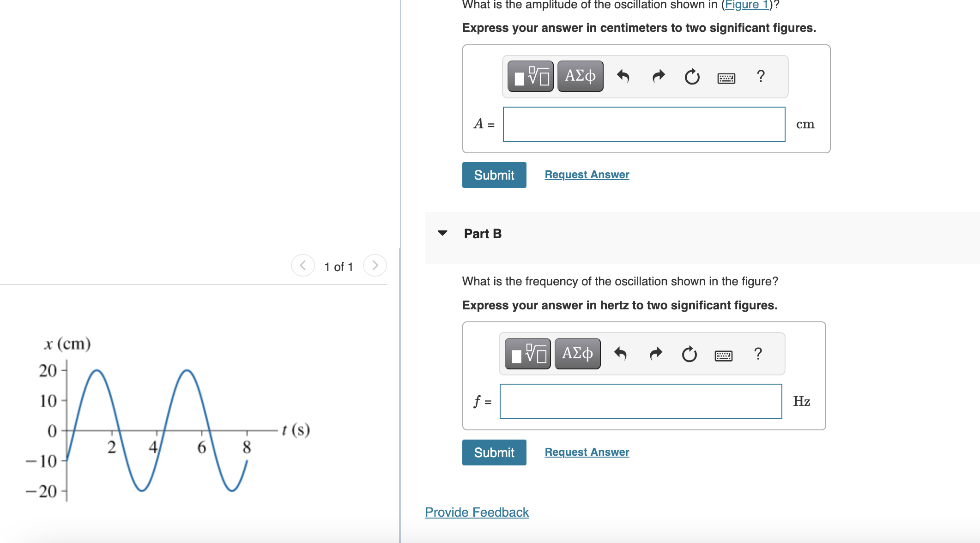Open the Greek symbols ΑΣφ palette in Part A

pos(580,75)
